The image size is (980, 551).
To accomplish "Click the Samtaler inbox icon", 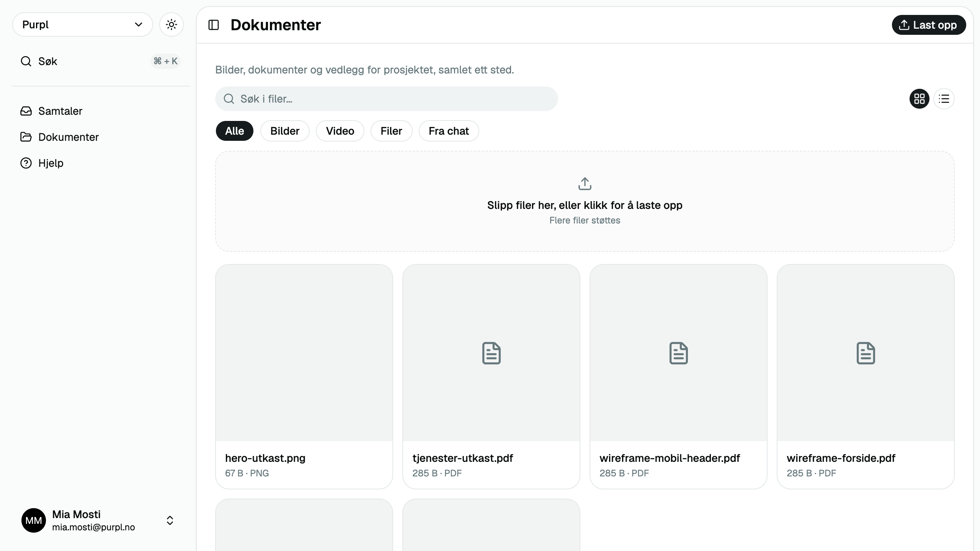I will tap(26, 111).
